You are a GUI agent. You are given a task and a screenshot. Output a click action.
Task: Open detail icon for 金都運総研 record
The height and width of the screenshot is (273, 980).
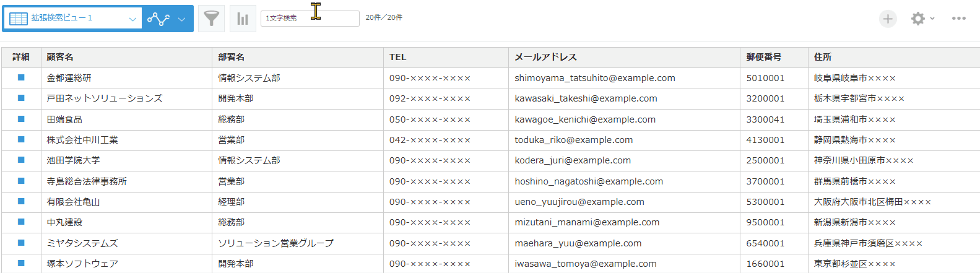pyautogui.click(x=21, y=77)
